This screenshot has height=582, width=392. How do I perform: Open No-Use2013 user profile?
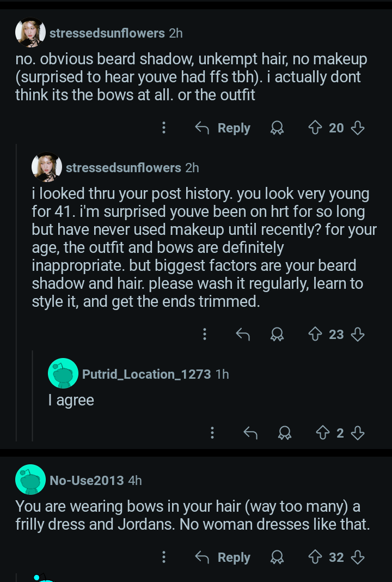point(87,480)
